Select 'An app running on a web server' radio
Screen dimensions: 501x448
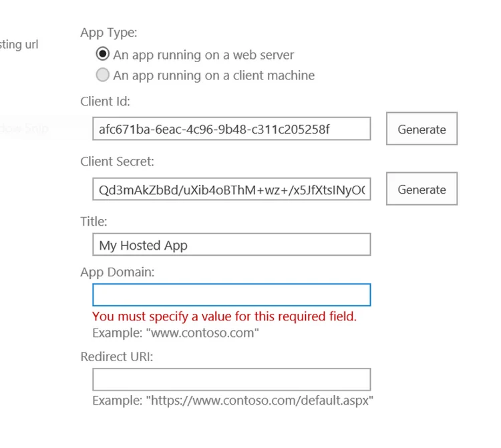(103, 54)
